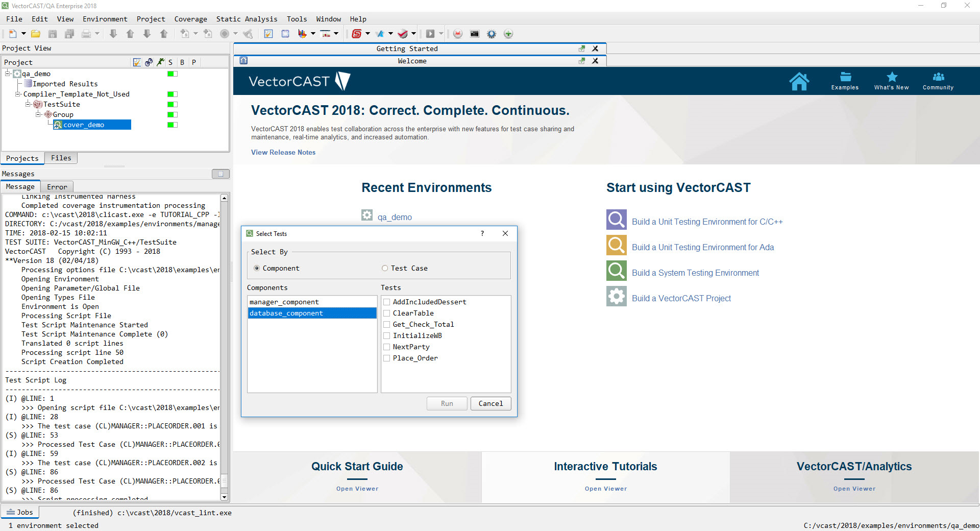Image resolution: width=980 pixels, height=531 pixels.
Task: Click the New file toolbar icon
Action: pos(13,34)
